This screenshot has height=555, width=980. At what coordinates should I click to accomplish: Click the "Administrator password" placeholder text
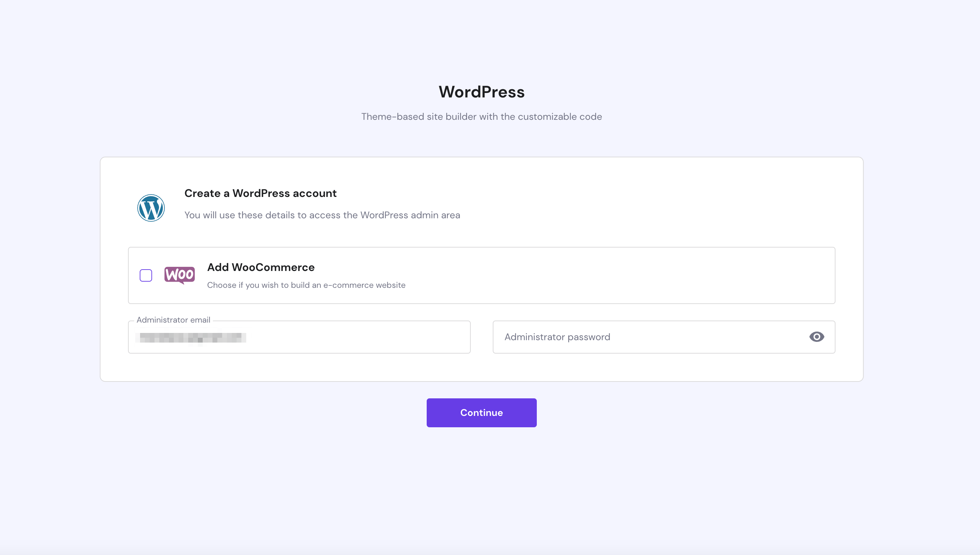click(x=557, y=337)
